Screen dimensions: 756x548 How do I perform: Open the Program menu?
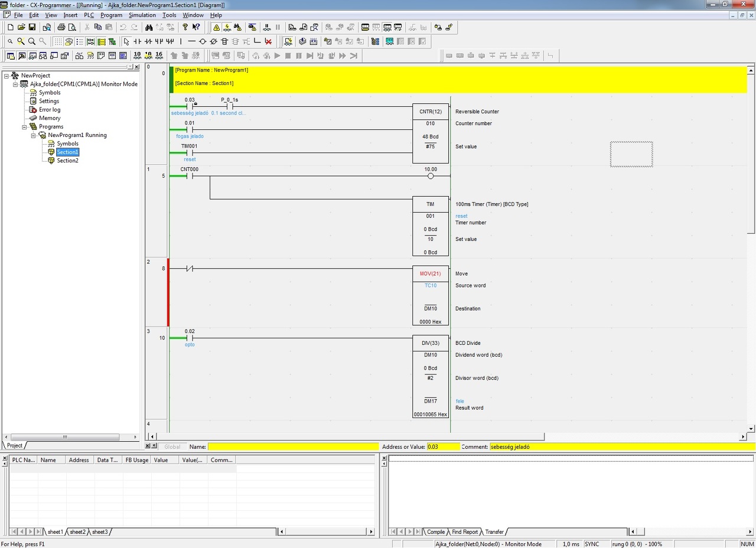(111, 15)
